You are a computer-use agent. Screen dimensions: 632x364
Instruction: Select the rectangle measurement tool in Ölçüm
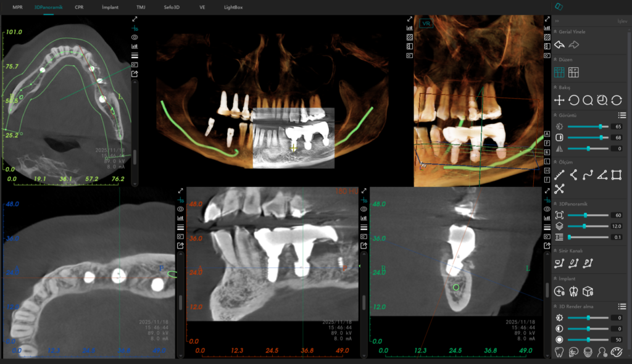pos(616,175)
